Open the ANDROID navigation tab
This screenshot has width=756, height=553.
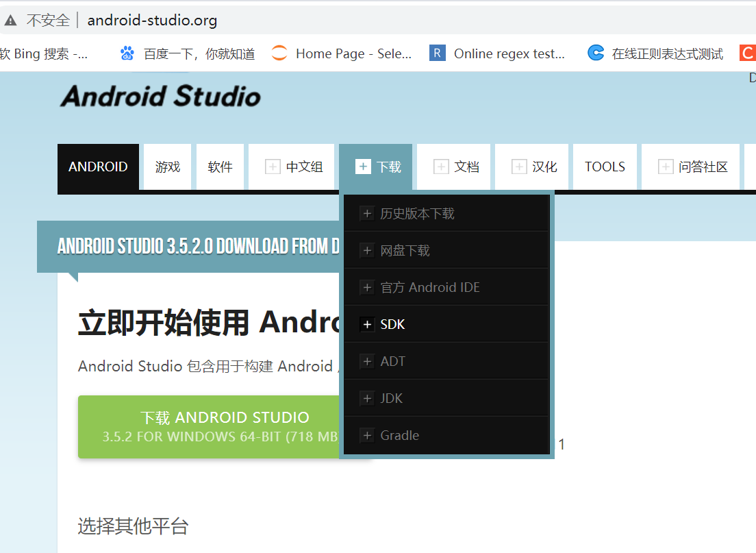[x=98, y=167]
